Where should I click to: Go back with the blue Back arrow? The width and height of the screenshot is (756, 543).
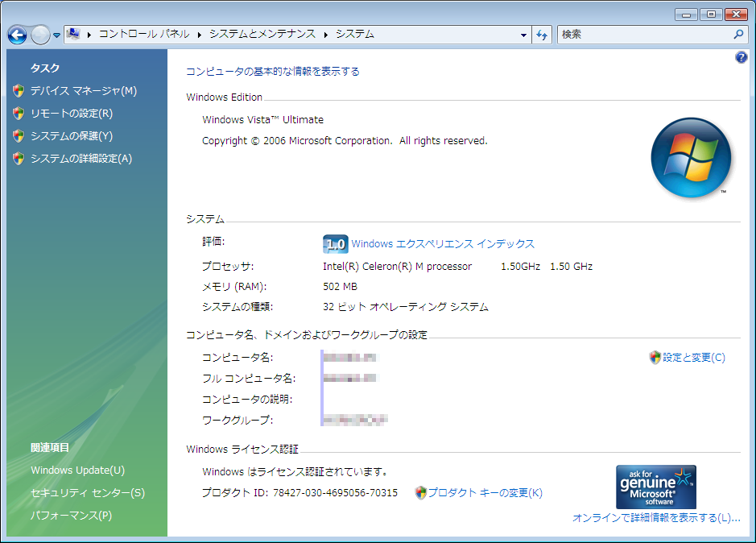pos(18,35)
